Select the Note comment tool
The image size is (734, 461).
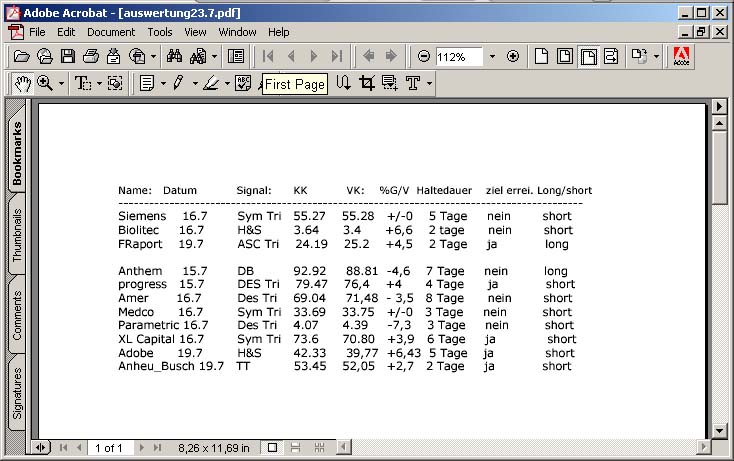click(x=147, y=84)
